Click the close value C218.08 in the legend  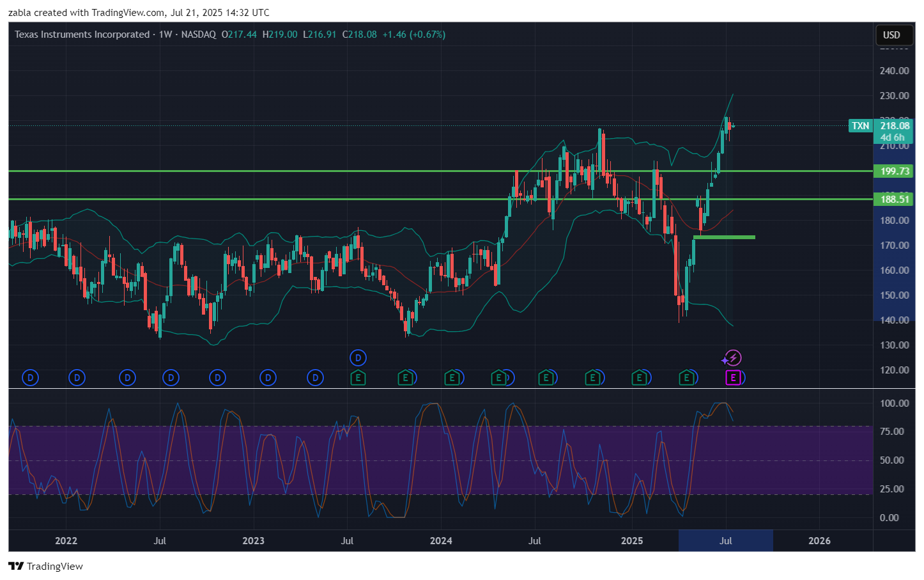pos(360,35)
